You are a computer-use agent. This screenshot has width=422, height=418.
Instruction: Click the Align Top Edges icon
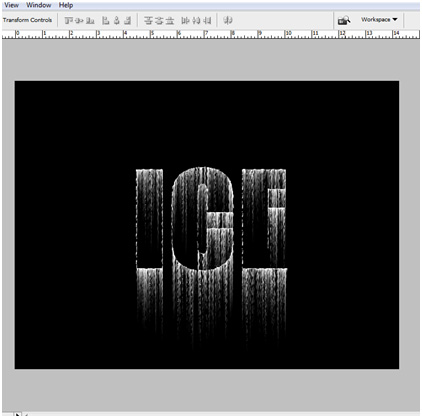[x=68, y=21]
